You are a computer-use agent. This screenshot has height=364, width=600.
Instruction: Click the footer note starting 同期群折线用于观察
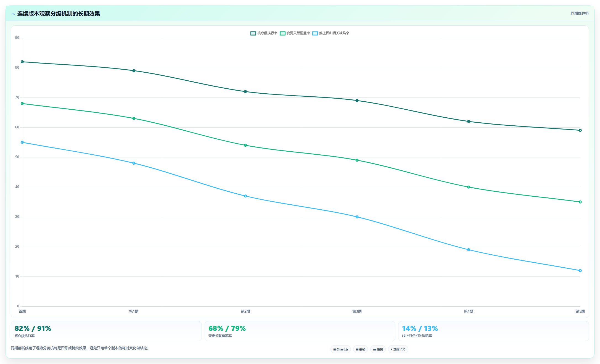pos(81,348)
